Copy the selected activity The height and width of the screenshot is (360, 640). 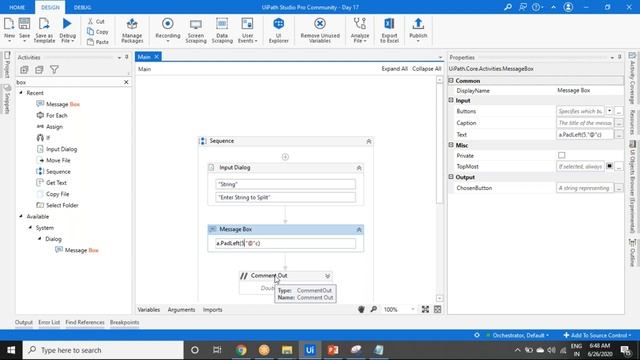tap(98, 31)
